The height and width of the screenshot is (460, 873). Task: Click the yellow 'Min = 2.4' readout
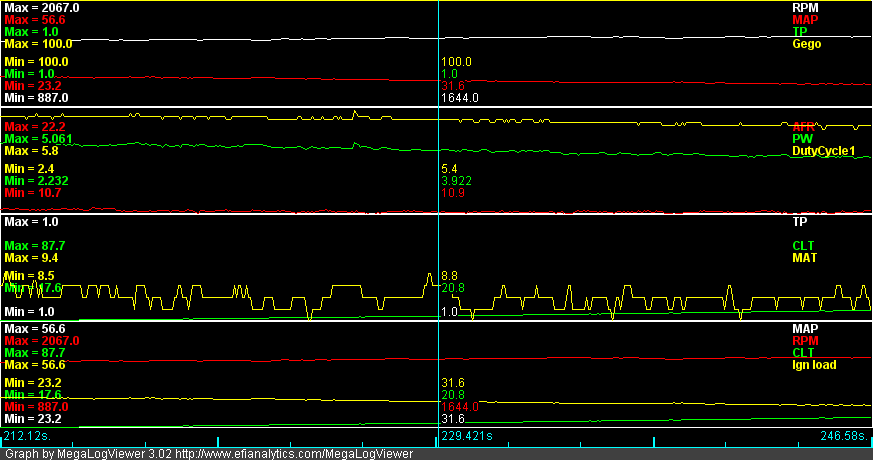(30, 169)
